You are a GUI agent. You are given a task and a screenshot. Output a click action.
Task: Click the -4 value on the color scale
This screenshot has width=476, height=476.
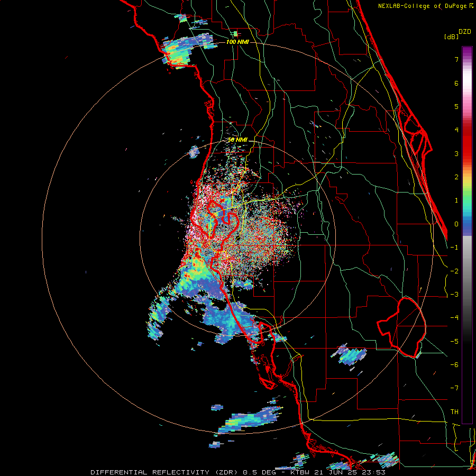pos(454,317)
